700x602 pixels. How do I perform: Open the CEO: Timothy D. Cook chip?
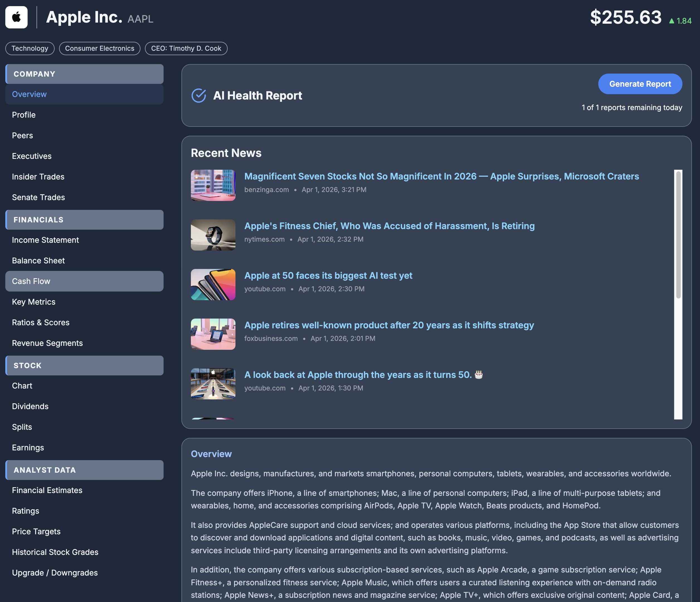(186, 48)
